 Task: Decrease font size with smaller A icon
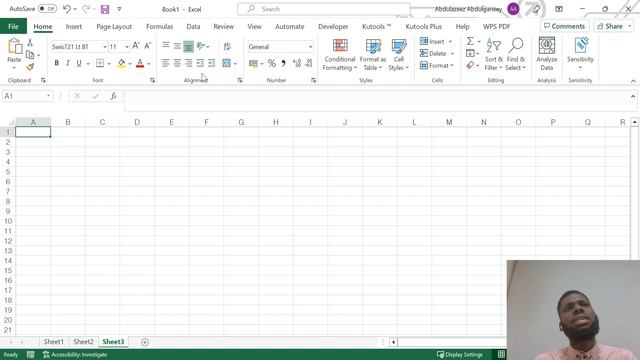coord(148,46)
